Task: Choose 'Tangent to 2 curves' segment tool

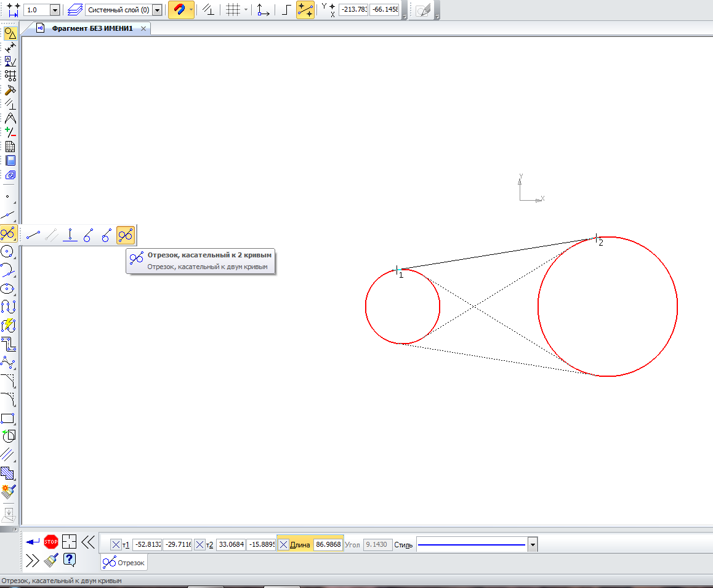Action: pyautogui.click(x=126, y=235)
